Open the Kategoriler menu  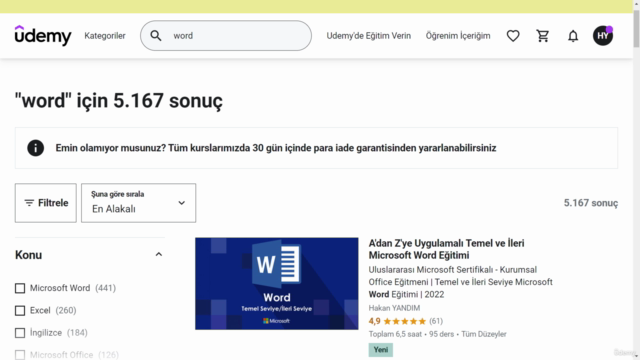click(105, 36)
